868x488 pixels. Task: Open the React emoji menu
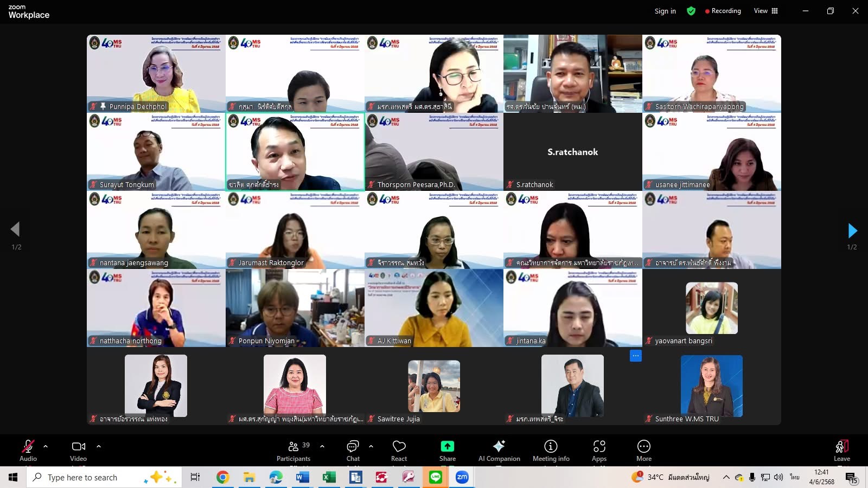(x=399, y=450)
